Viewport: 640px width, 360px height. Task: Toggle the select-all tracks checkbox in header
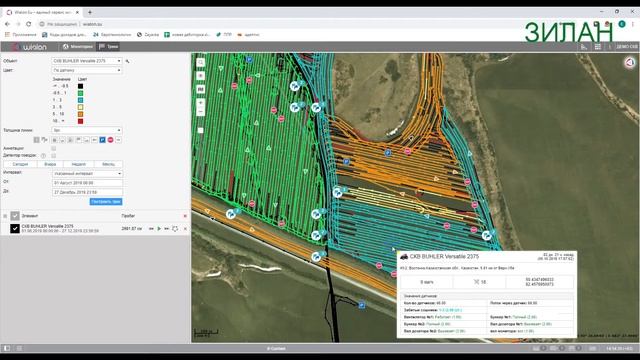coord(15,216)
